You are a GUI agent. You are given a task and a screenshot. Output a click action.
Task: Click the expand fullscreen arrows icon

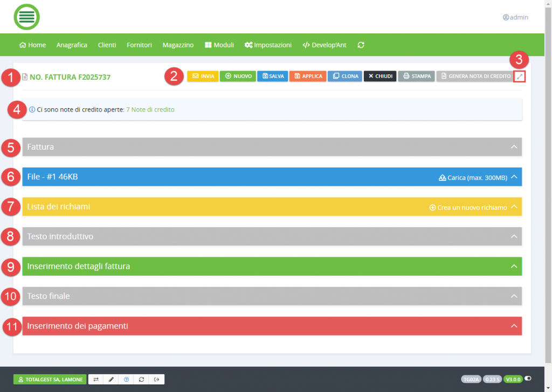pos(519,76)
